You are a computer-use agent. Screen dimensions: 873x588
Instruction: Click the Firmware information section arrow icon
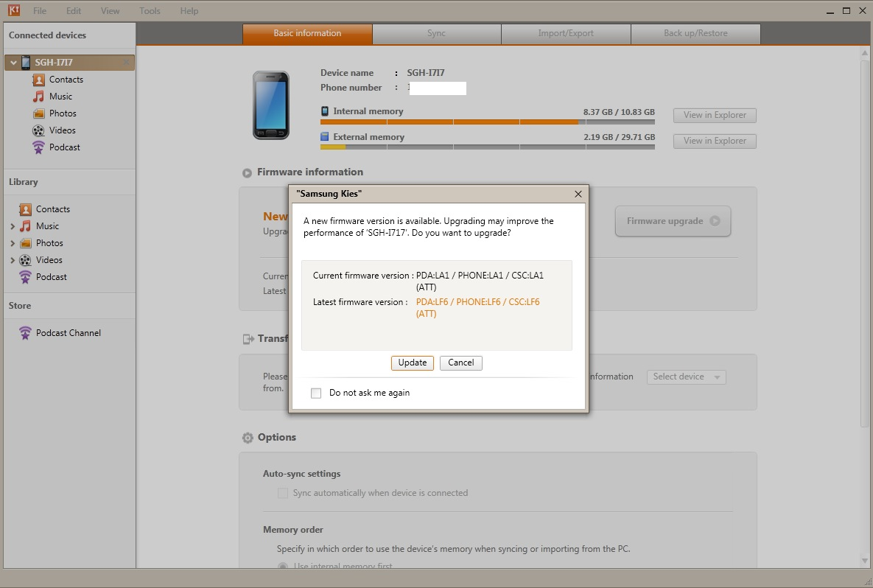tap(248, 173)
